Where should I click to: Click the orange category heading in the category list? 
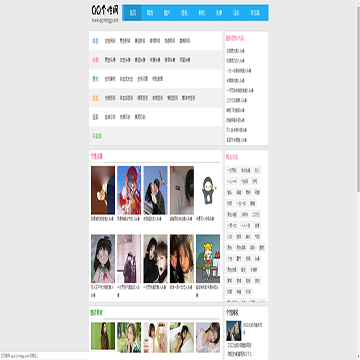95,98
